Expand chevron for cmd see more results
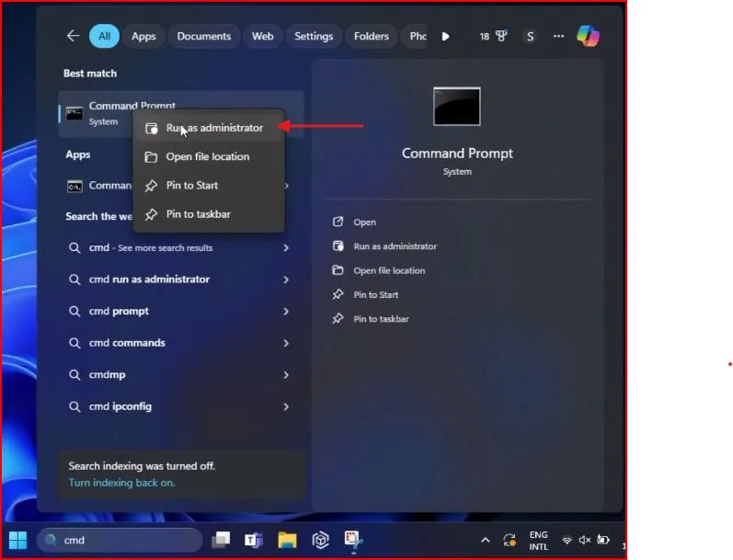The height and width of the screenshot is (560, 733). click(286, 247)
